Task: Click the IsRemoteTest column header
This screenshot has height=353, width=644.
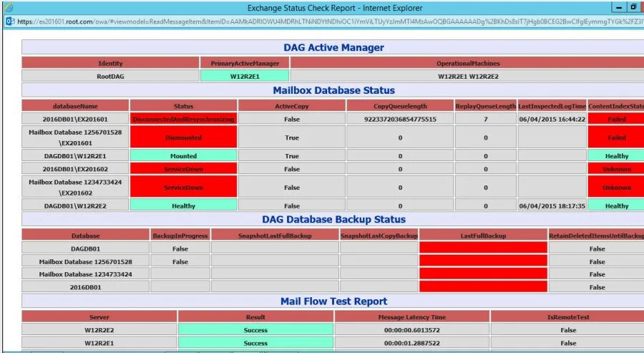Action: 568,316
